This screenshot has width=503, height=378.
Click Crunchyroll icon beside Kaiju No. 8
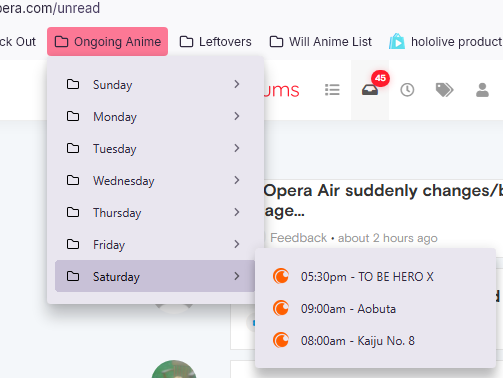pyautogui.click(x=281, y=340)
